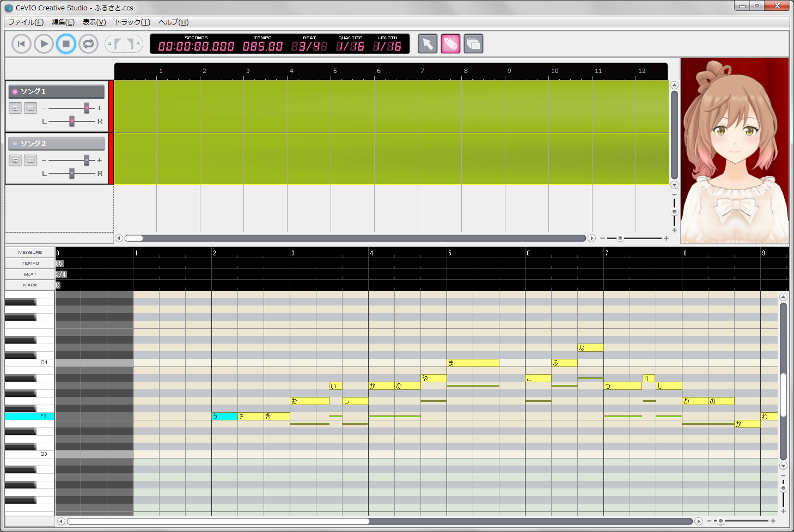Solo the ソング2 track
This screenshot has height=532, width=794.
[x=15, y=161]
